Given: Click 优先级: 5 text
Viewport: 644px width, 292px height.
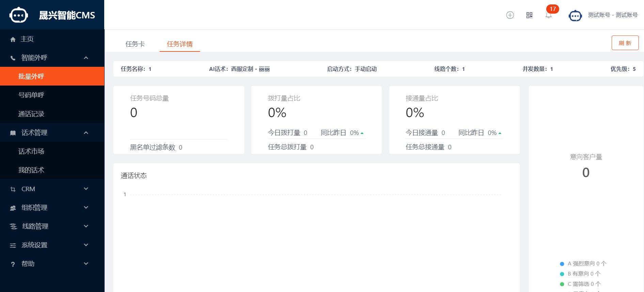Looking at the screenshot, I should (623, 69).
